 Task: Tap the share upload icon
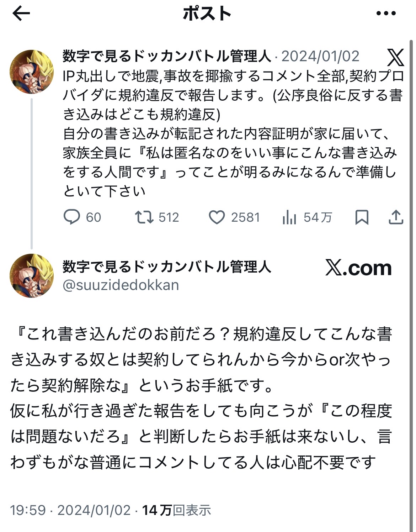coord(396,217)
